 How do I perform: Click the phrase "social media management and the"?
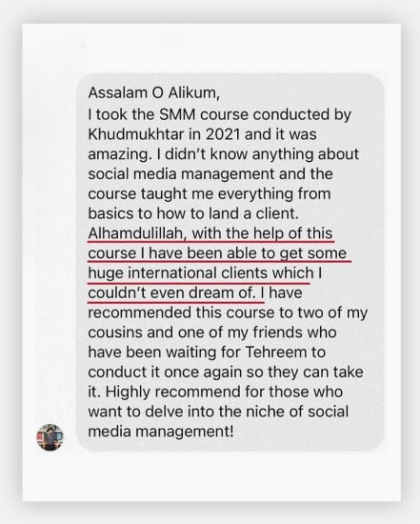coord(210,174)
